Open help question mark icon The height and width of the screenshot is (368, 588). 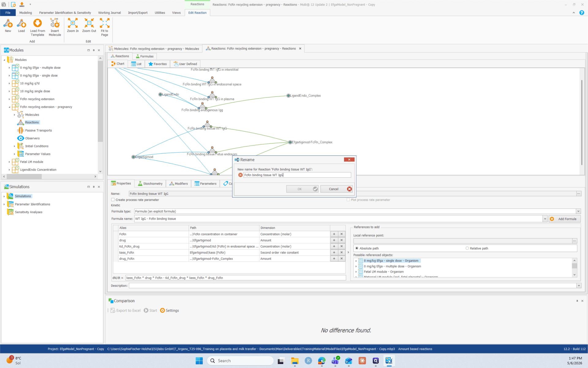tap(582, 13)
